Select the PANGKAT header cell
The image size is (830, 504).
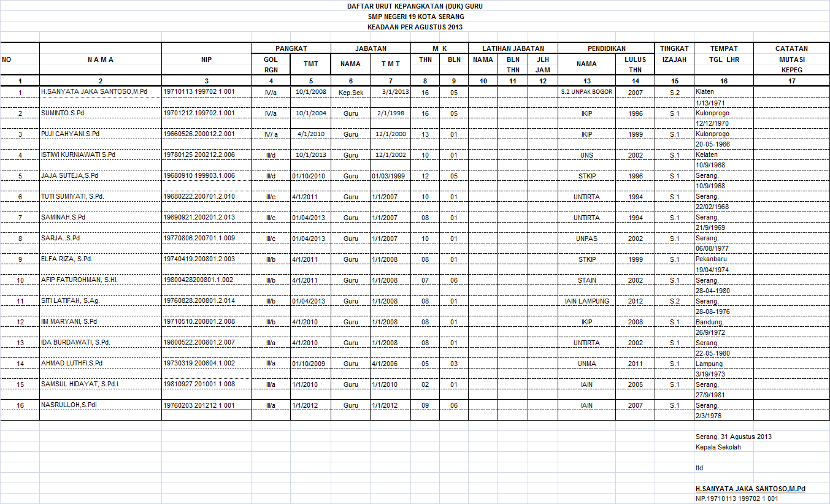point(291,48)
